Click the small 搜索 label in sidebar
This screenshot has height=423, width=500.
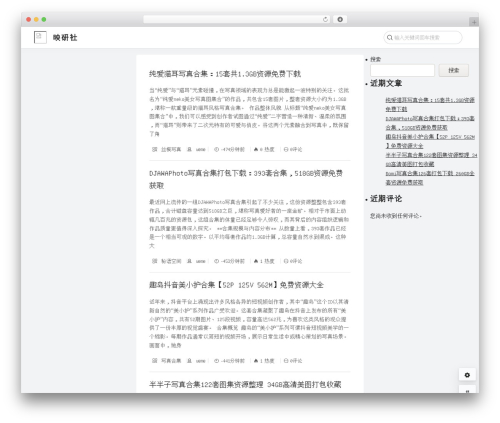(x=375, y=59)
